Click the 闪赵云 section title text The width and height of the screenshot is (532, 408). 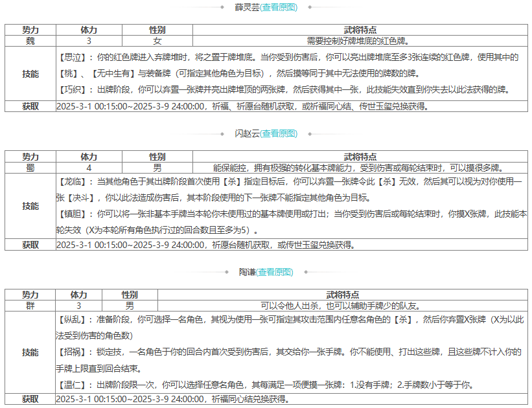point(246,133)
